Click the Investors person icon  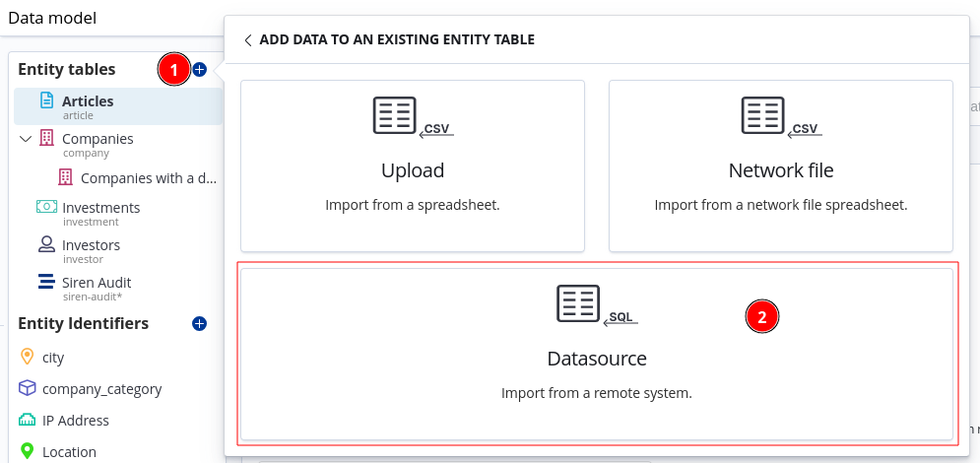(46, 244)
